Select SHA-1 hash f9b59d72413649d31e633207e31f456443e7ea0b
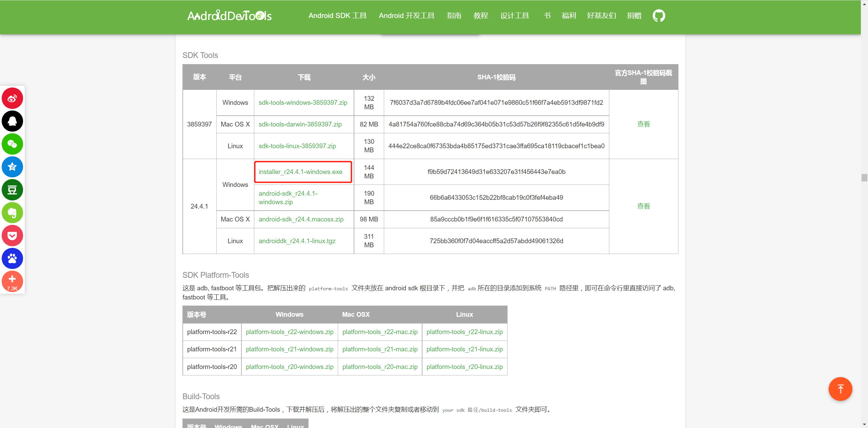 (496, 172)
